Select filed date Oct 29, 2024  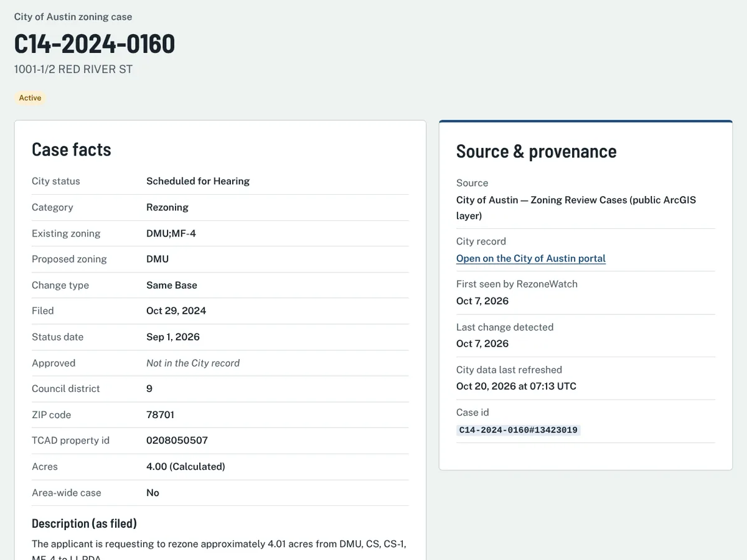click(x=176, y=310)
